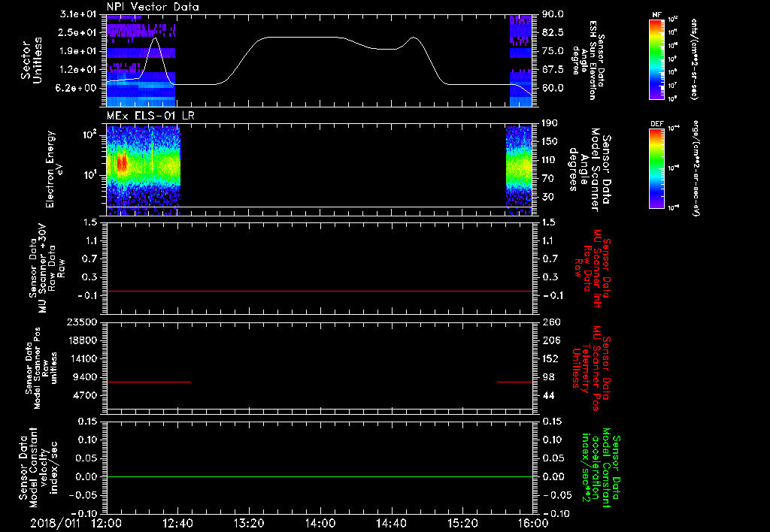The image size is (770, 532).
Task: Click the "98" telemetry tick label
Action: (548, 377)
